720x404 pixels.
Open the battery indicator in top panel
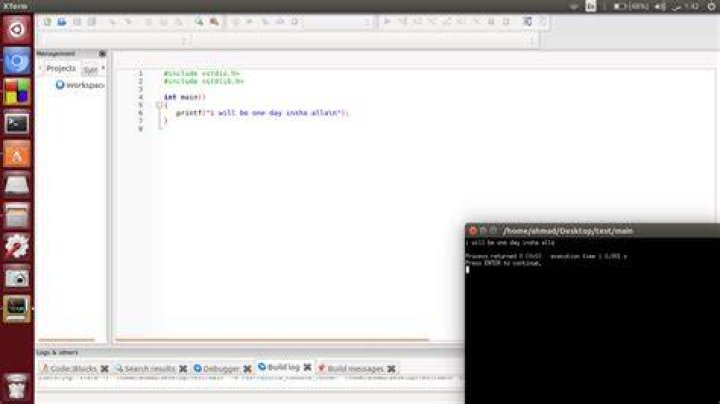631,6
